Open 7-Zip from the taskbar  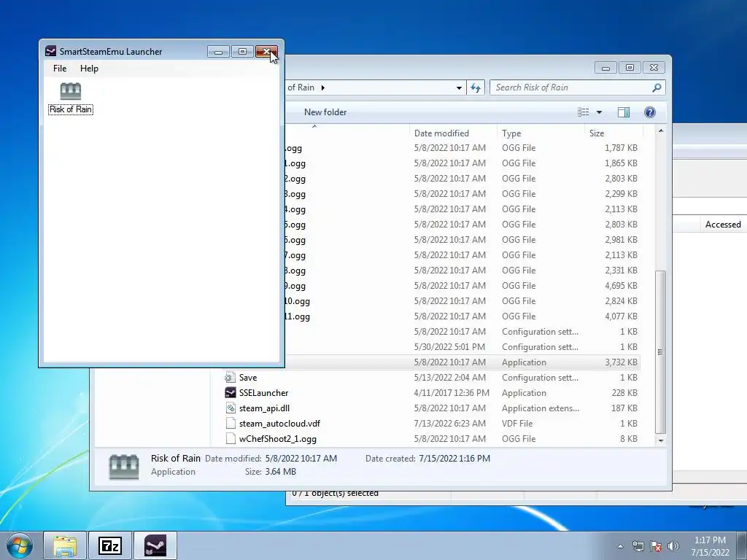[x=110, y=545]
